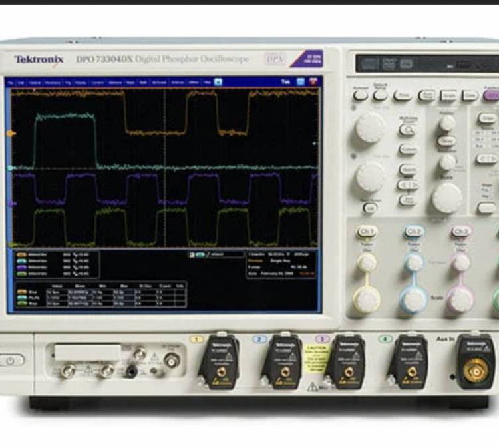The width and height of the screenshot is (499, 448).
Task: Click the orange channel 1 ground marker on graticule
Action: (11, 134)
